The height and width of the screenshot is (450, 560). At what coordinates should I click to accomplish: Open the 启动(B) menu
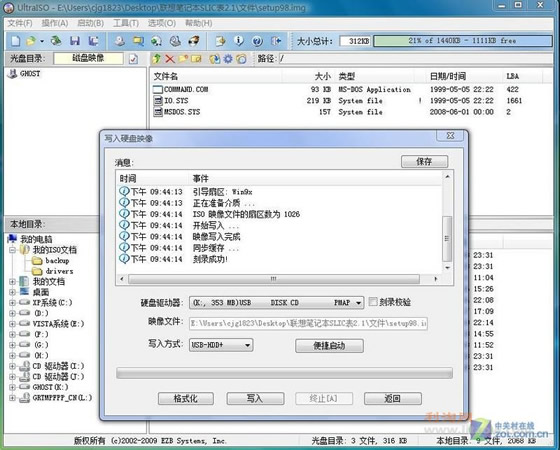tap(90, 23)
